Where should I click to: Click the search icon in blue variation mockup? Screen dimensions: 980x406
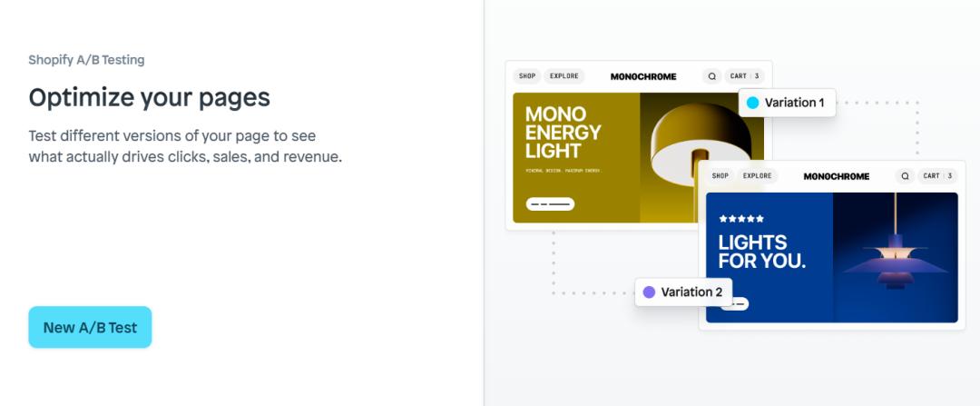905,176
